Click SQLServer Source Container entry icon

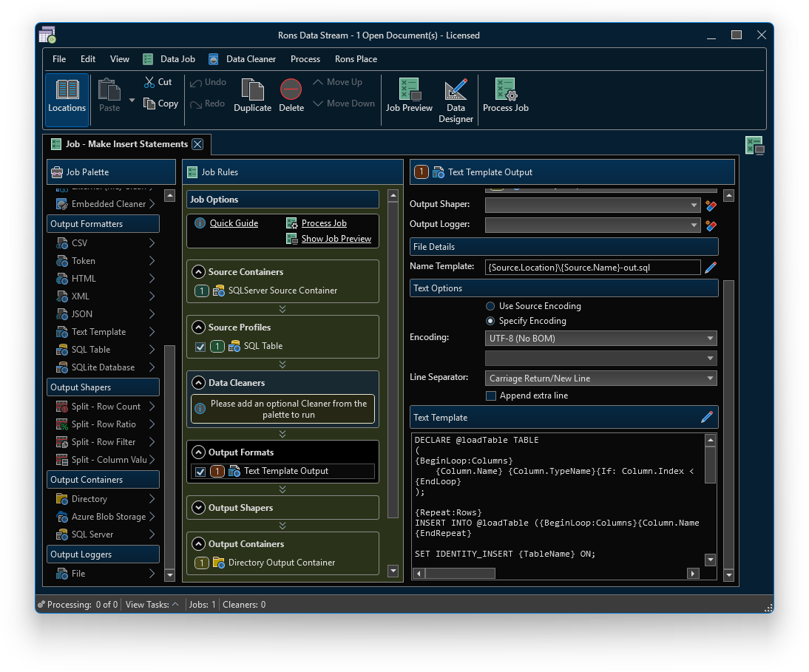(219, 291)
